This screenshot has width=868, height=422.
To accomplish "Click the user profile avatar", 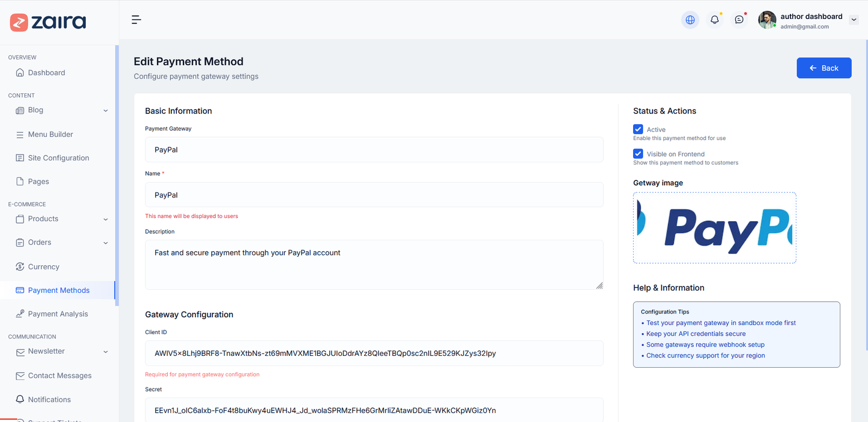I will click(767, 20).
